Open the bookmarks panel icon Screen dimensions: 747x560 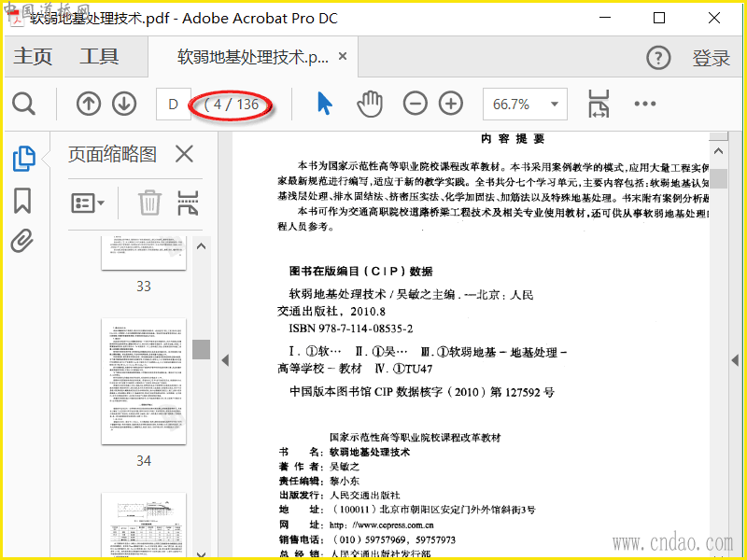pos(22,201)
